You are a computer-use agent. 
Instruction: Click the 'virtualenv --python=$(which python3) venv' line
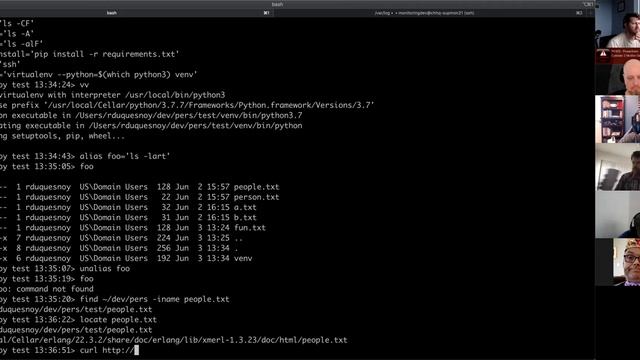pos(99,75)
